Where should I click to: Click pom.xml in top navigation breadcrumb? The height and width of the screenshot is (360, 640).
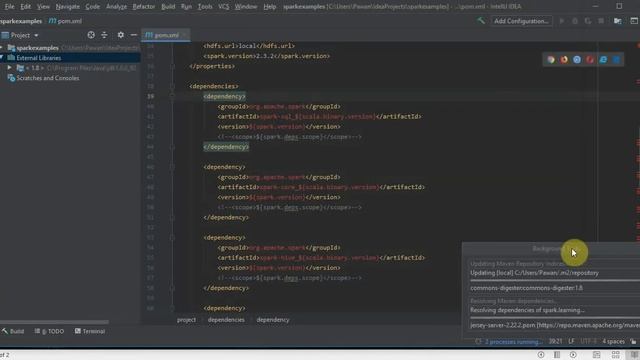click(65, 21)
